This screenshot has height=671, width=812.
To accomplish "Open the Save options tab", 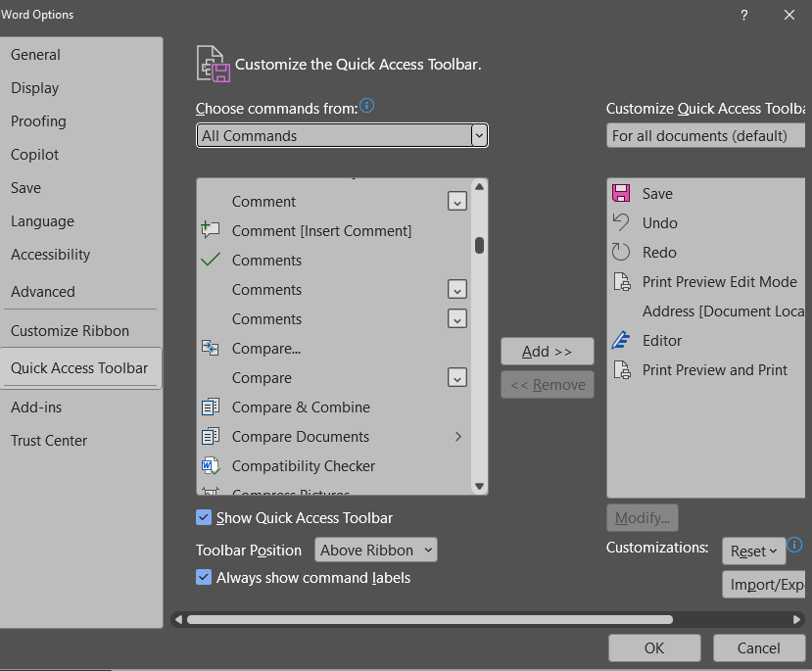I will (81, 187).
